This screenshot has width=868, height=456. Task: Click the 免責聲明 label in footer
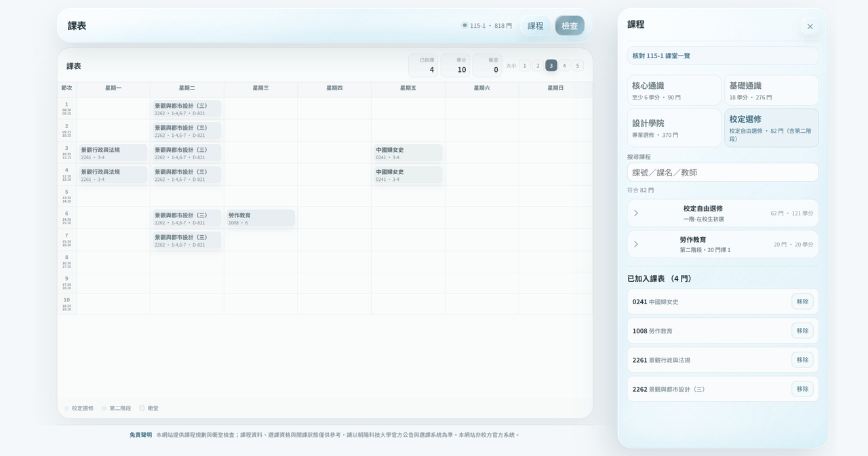[x=141, y=435]
